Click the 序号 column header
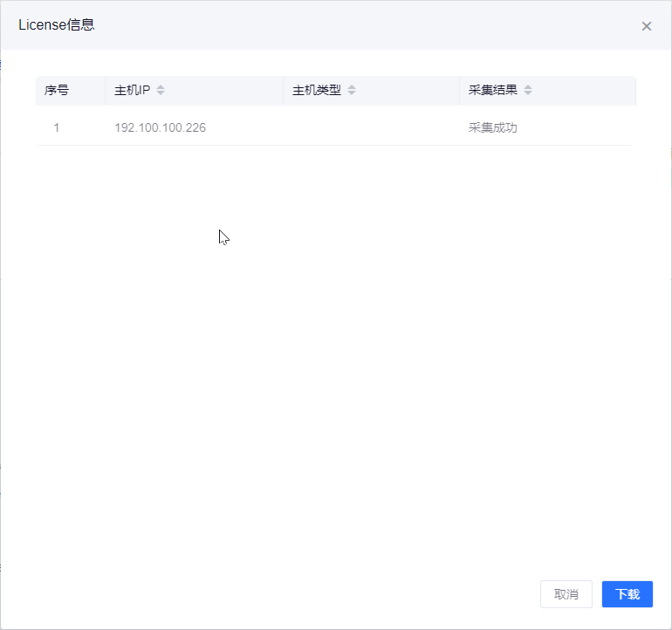672x630 pixels. tap(57, 90)
